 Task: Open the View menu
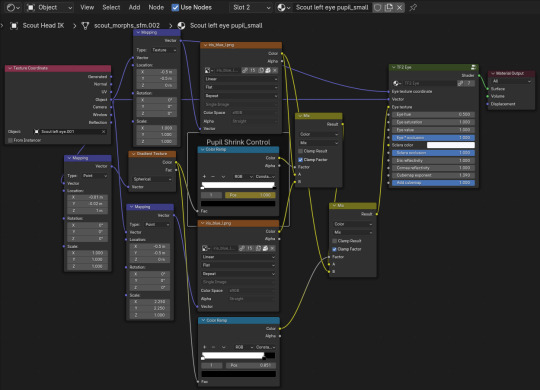pos(87,7)
